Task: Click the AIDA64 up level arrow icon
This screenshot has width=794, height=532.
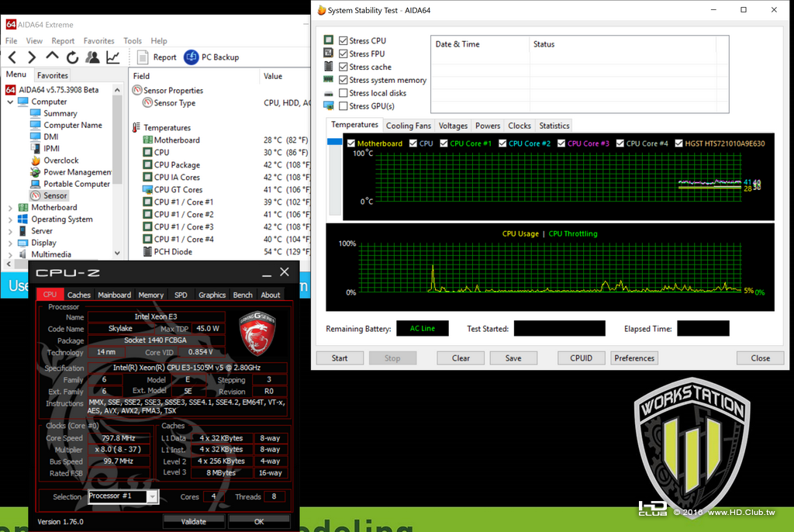Action: pyautogui.click(x=52, y=57)
